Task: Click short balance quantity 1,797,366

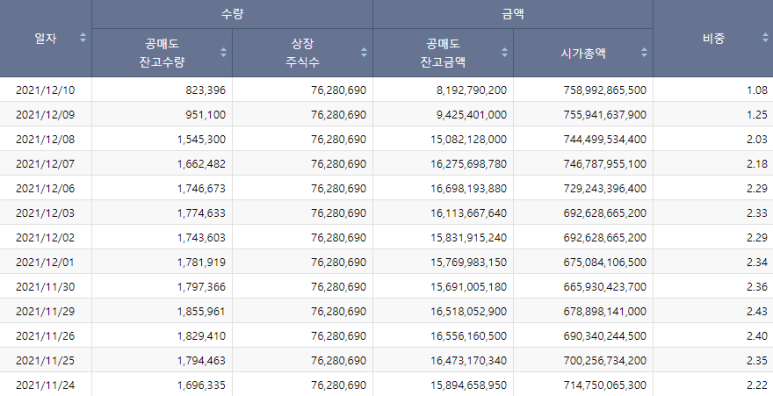Action: pyautogui.click(x=202, y=287)
